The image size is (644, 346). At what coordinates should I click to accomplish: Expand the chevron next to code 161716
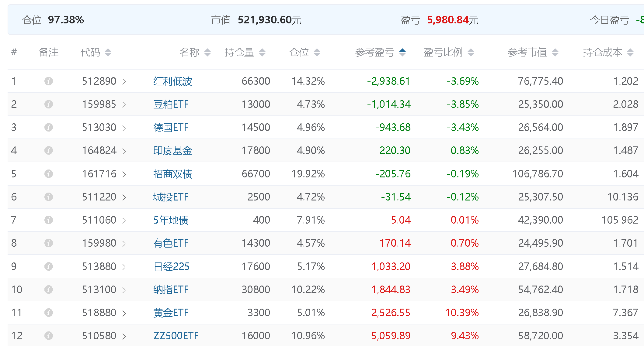pyautogui.click(x=124, y=174)
